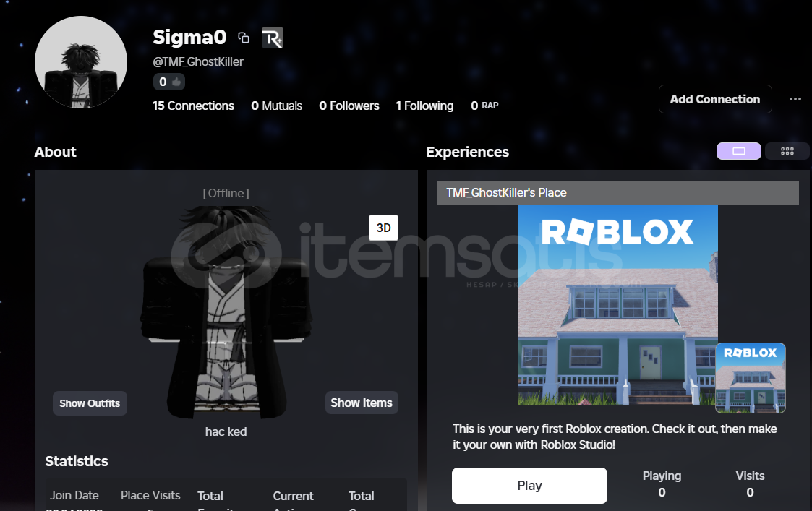Expand Show Outfits panel
Screen dimensions: 812x511
(90, 403)
